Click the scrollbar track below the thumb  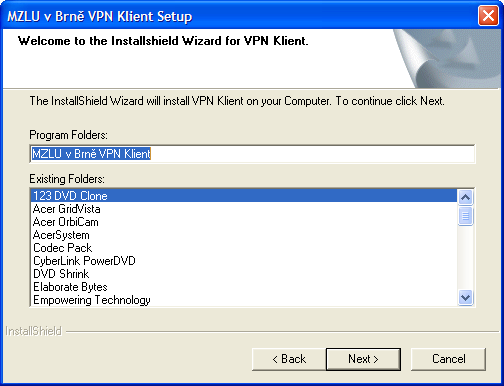465,258
